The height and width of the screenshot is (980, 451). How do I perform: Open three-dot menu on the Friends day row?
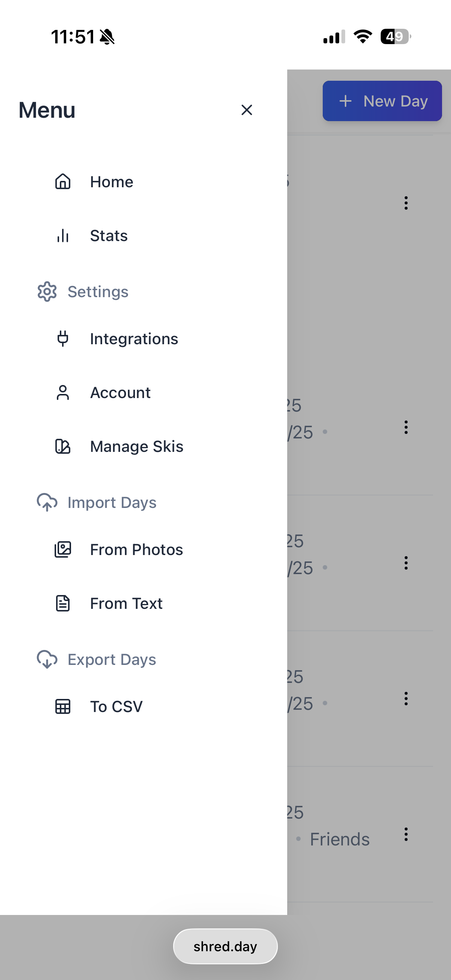406,834
